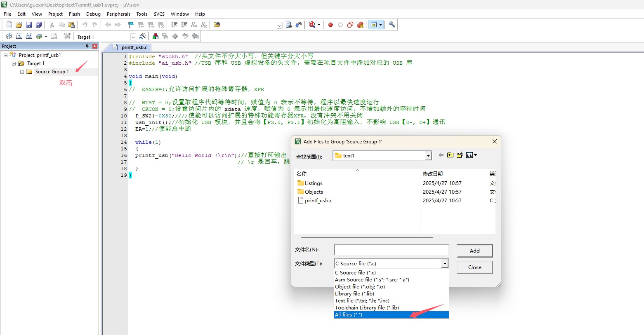
Task: Click the Paste clipboard icon
Action: (x=72, y=25)
